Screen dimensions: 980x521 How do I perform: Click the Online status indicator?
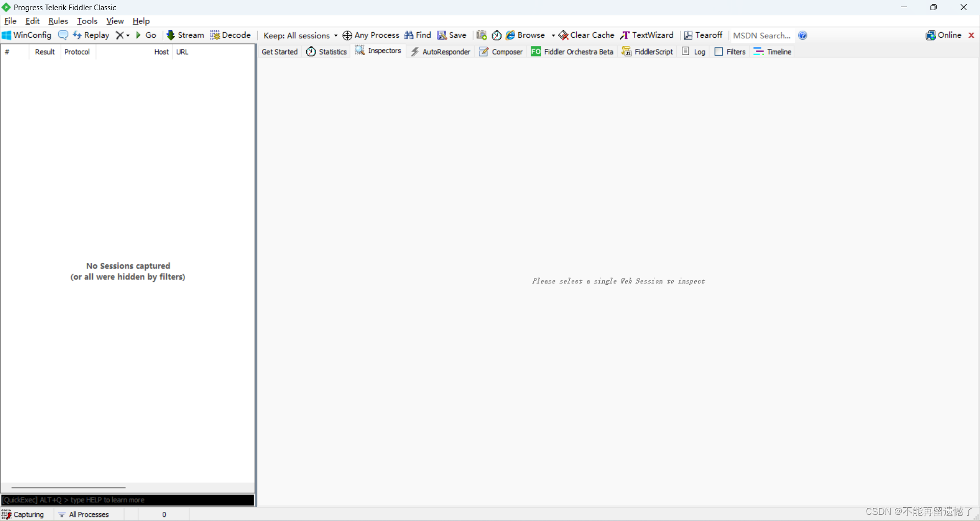943,35
